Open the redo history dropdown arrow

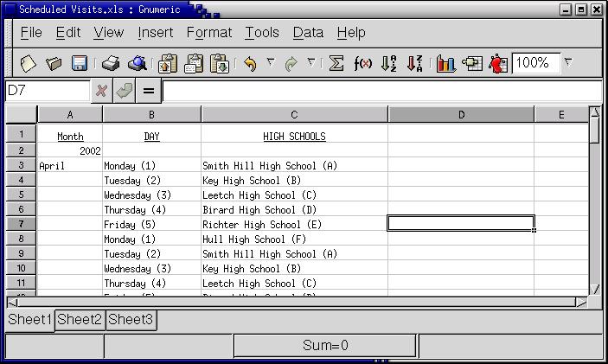pos(311,62)
